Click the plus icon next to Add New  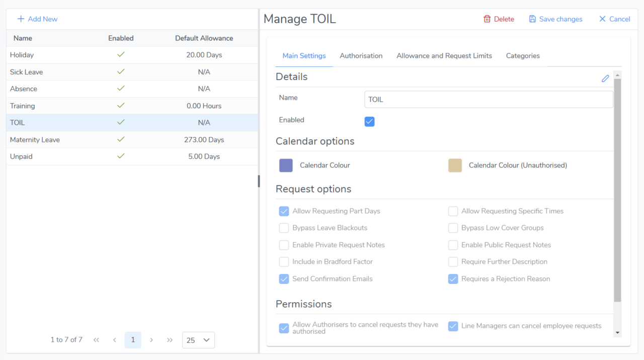21,19
